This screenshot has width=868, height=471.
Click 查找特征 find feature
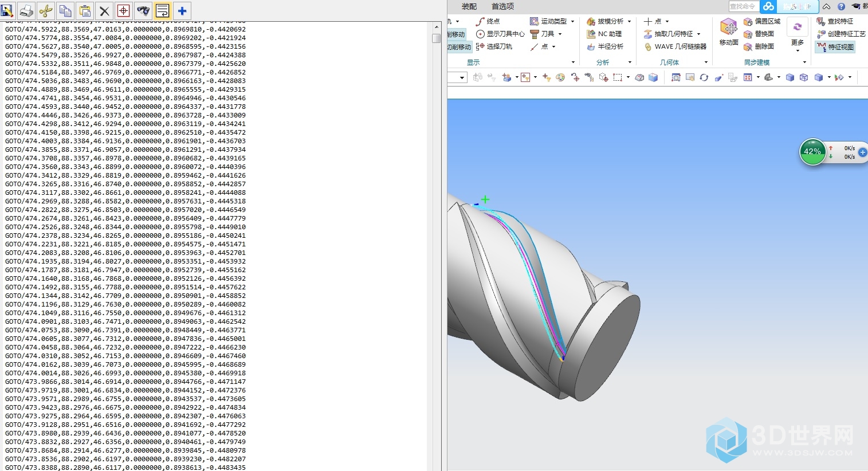pos(835,21)
